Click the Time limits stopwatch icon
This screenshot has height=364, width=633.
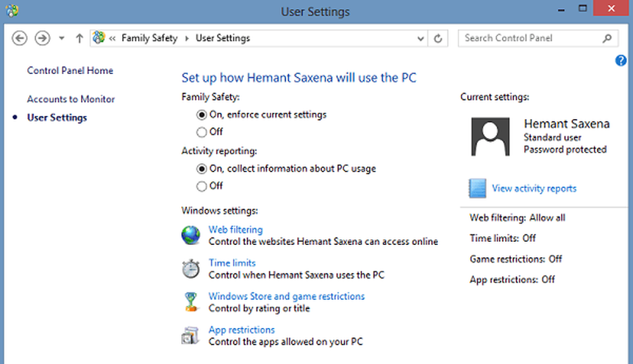click(x=191, y=269)
